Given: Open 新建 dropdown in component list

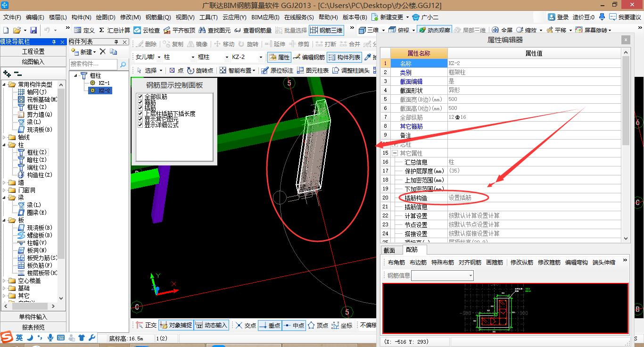Looking at the screenshot, I should coord(94,52).
